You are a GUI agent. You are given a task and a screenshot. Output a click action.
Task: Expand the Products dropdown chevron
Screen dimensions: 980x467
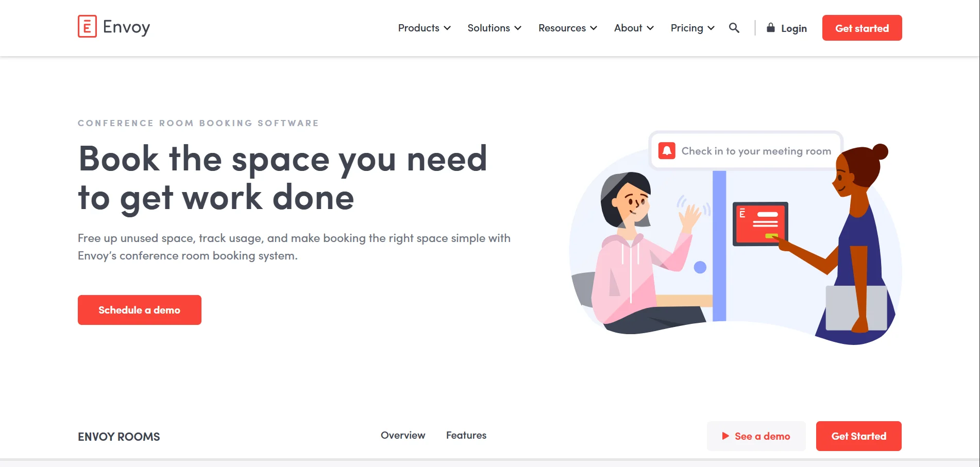coord(447,28)
